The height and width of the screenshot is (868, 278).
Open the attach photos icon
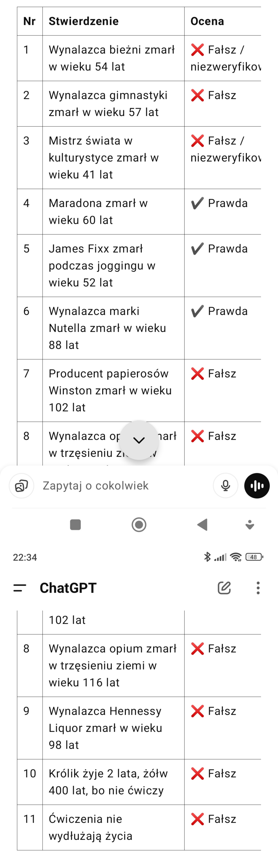coord(21,486)
